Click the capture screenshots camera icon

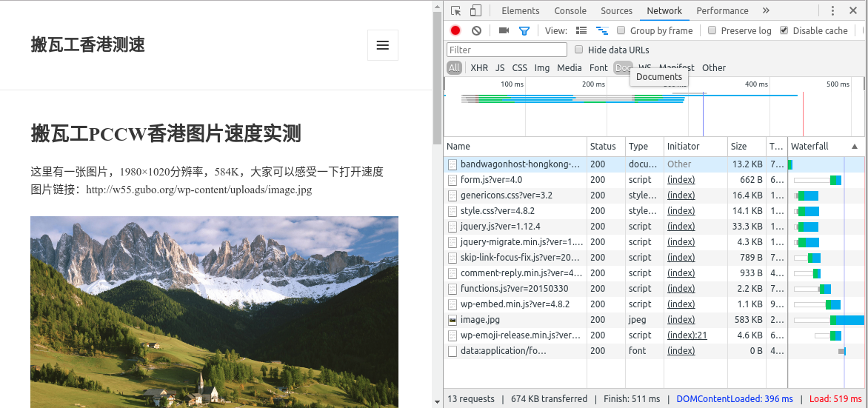(x=504, y=30)
